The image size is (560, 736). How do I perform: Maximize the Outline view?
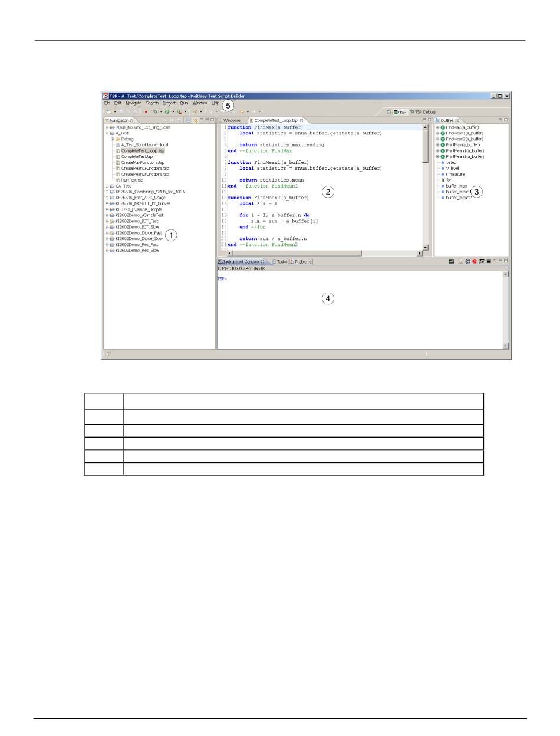(506, 120)
